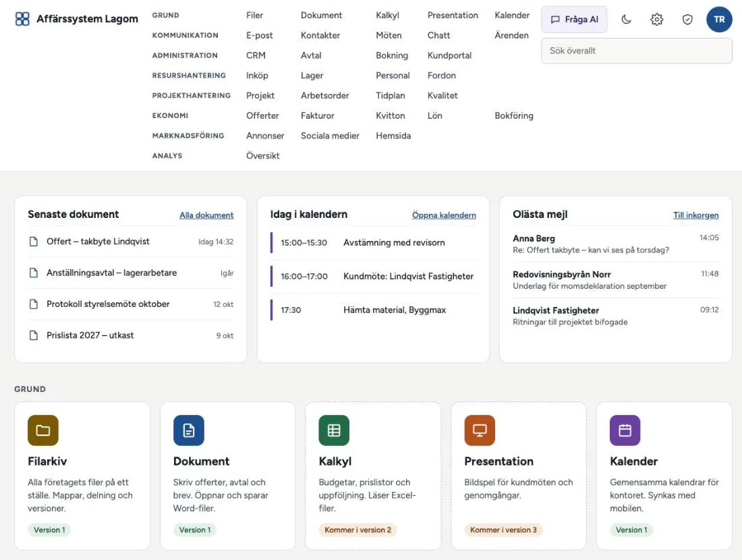Open Avtal in the navigation
Image resolution: width=742 pixels, height=560 pixels.
311,55
